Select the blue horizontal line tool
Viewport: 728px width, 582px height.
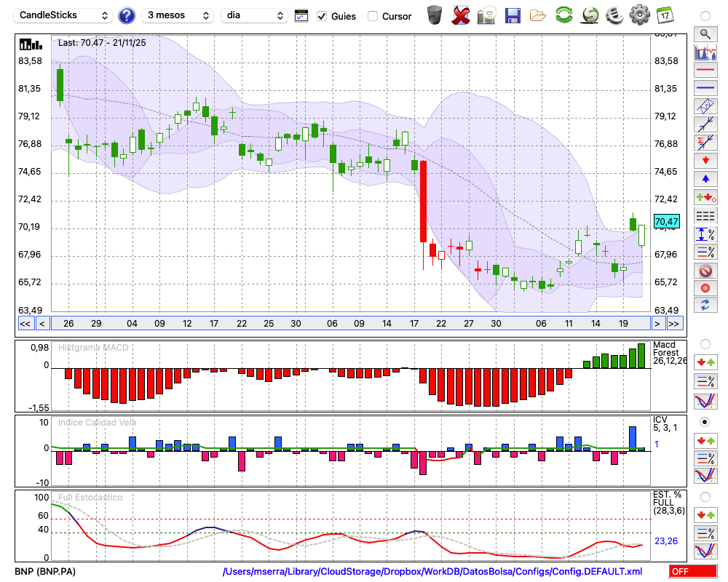click(x=705, y=88)
